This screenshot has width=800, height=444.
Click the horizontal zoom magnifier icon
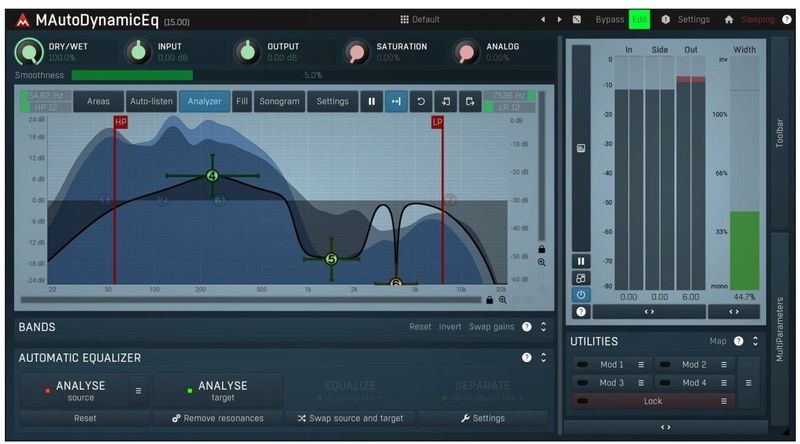503,300
